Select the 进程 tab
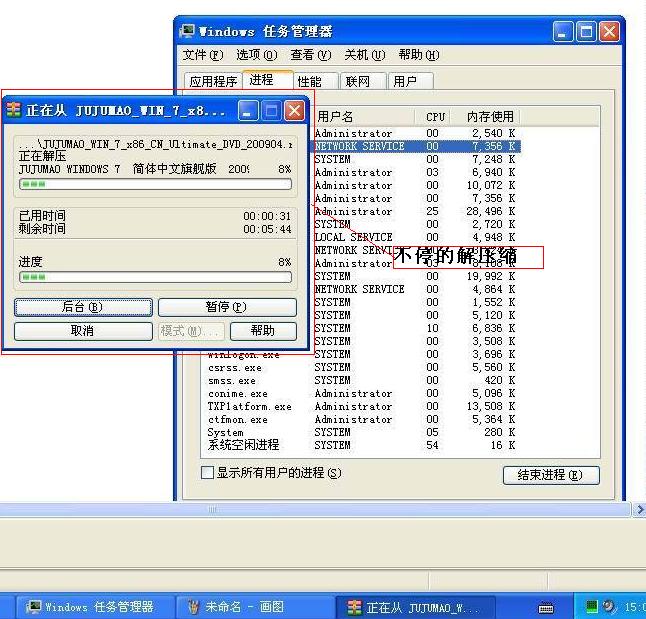The width and height of the screenshot is (646, 619). click(x=268, y=80)
